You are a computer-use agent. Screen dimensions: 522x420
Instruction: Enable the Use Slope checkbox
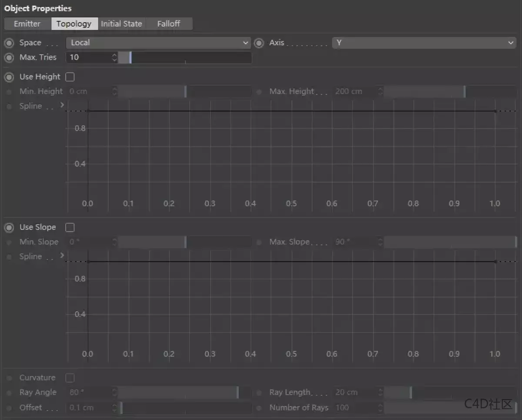tap(70, 228)
